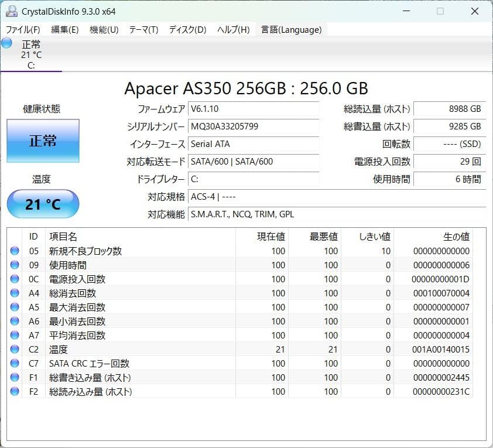Select the SATA CRC エラー回数 attribute name
The height and width of the screenshot is (448, 493).
[89, 364]
